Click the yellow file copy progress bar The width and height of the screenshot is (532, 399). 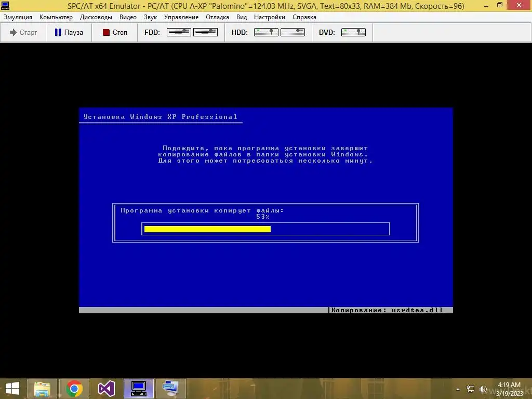click(x=207, y=229)
